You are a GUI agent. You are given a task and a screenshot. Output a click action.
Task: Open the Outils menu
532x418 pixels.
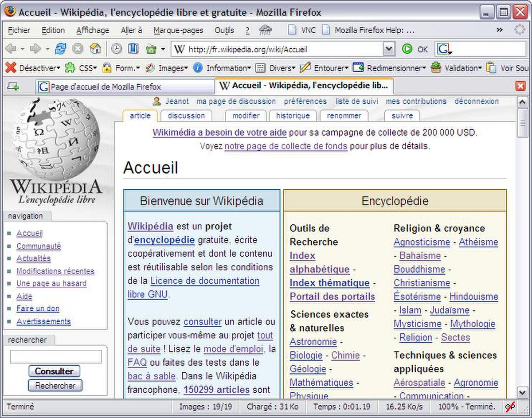pos(224,30)
